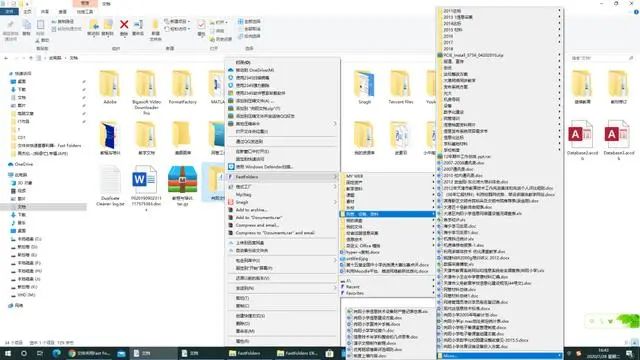Image resolution: width=640 pixels, height=360 pixels.
Task: Select Compress to "Documents.rar" and email
Action: point(282,233)
